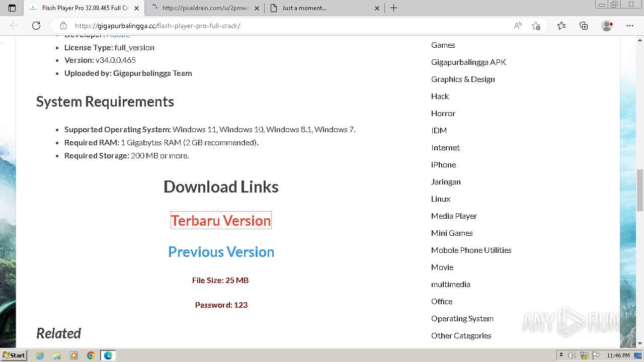Open the multimedia category
644x362 pixels.
(x=450, y=284)
